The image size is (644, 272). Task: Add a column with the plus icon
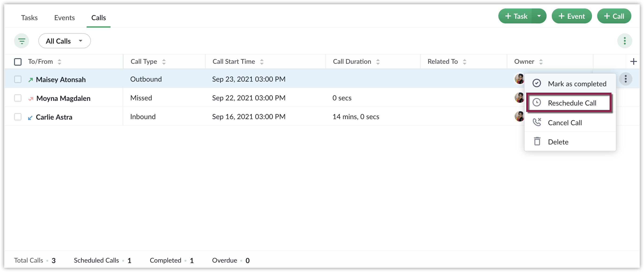(x=633, y=62)
